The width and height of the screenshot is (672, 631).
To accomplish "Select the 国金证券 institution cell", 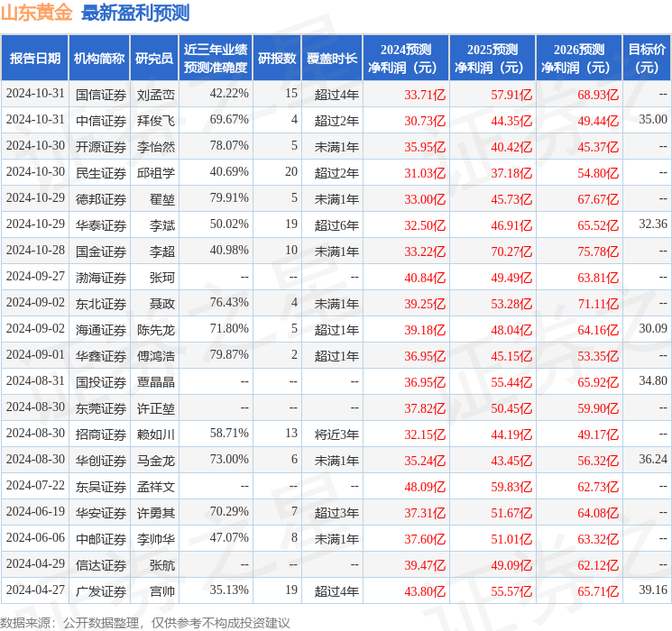I will [x=101, y=251].
